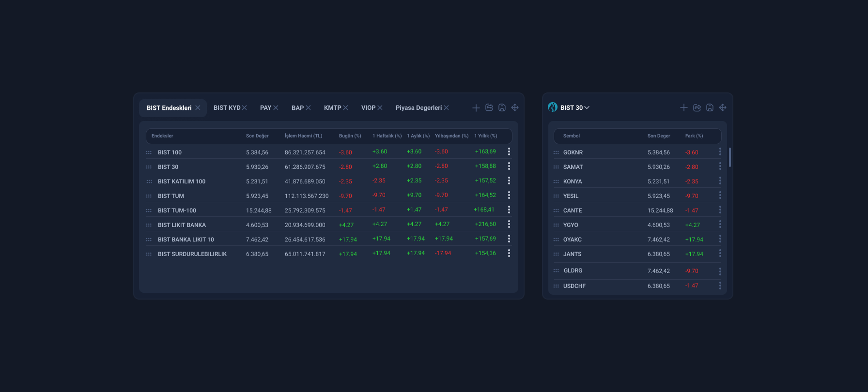Screen dimensions: 868x392
Task: Close the VIOP tab
Action: [x=380, y=108]
